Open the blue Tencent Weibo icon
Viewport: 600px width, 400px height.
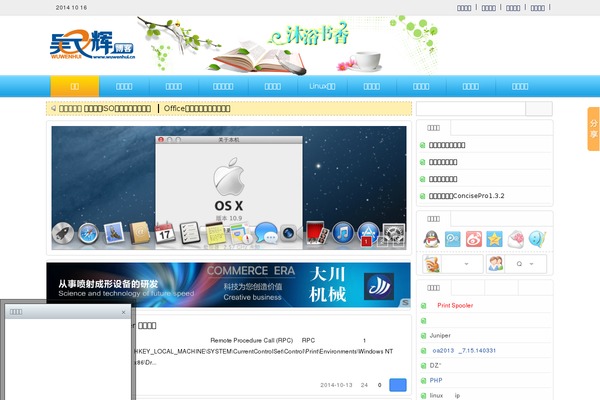point(452,239)
